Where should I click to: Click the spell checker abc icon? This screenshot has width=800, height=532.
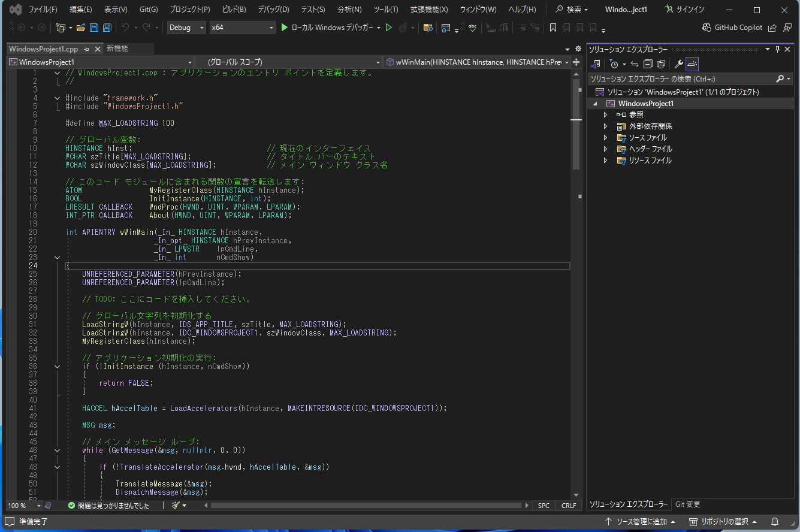point(473,28)
